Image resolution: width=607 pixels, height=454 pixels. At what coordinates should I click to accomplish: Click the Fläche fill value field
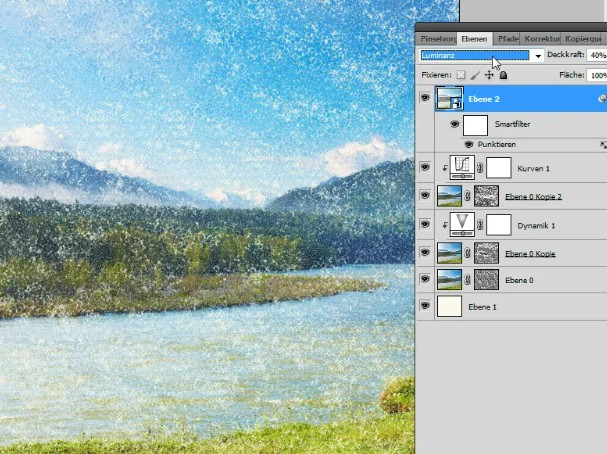tap(597, 75)
